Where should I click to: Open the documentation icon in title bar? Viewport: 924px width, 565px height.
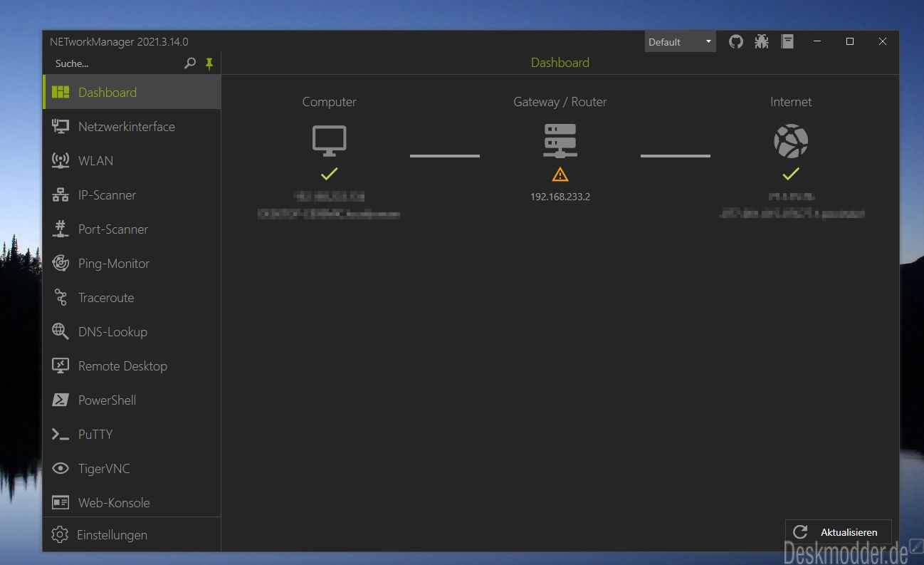click(x=787, y=42)
